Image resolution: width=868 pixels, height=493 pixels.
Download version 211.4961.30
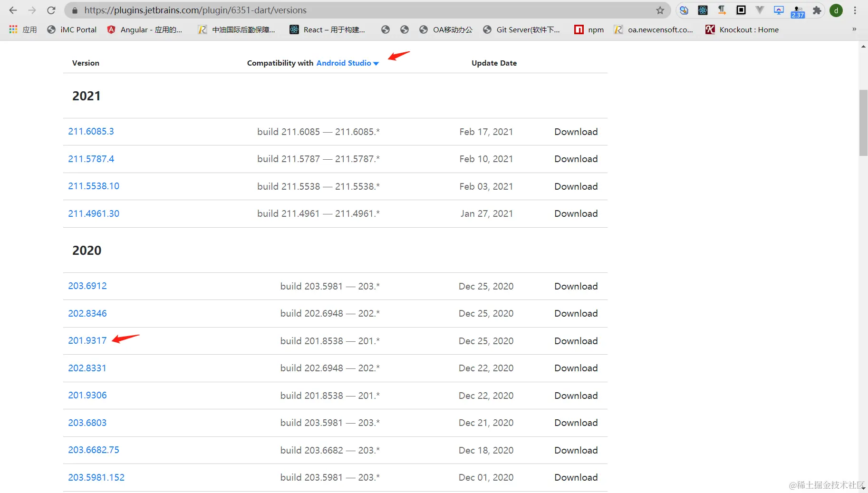pyautogui.click(x=576, y=213)
